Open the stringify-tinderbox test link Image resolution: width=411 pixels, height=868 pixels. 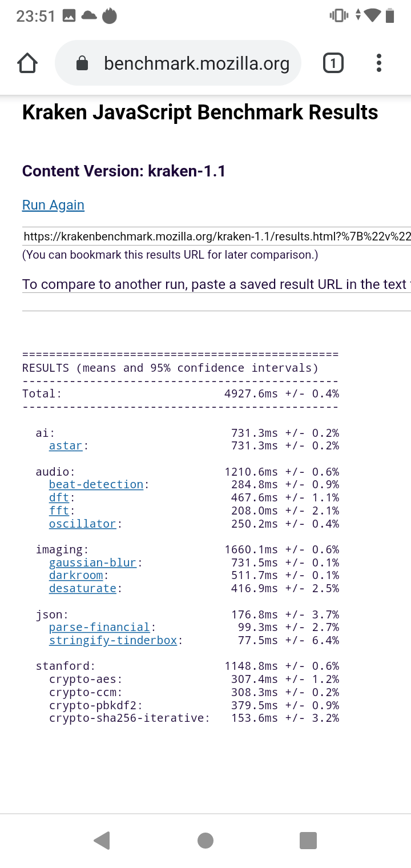coord(113,641)
